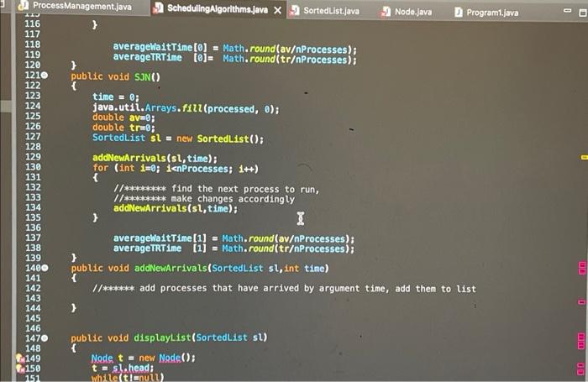Click 'double tr=0;' on line 126
The image size is (588, 382).
click(x=123, y=128)
